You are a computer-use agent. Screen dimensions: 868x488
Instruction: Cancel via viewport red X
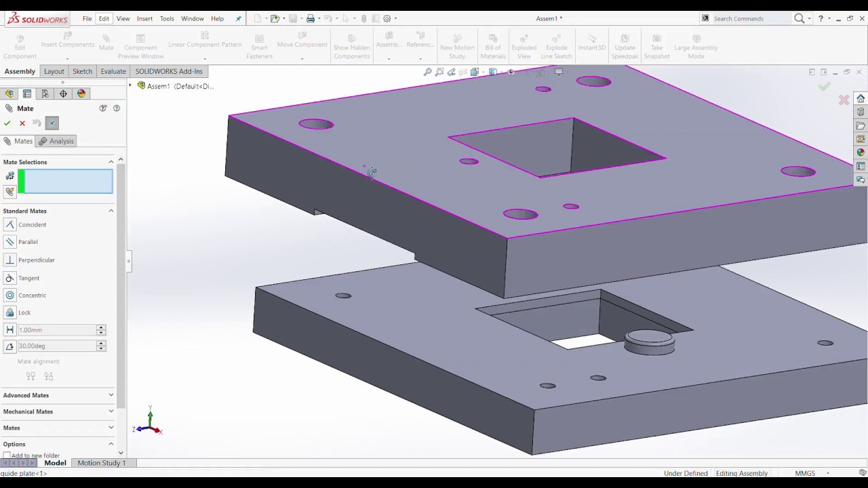[844, 100]
